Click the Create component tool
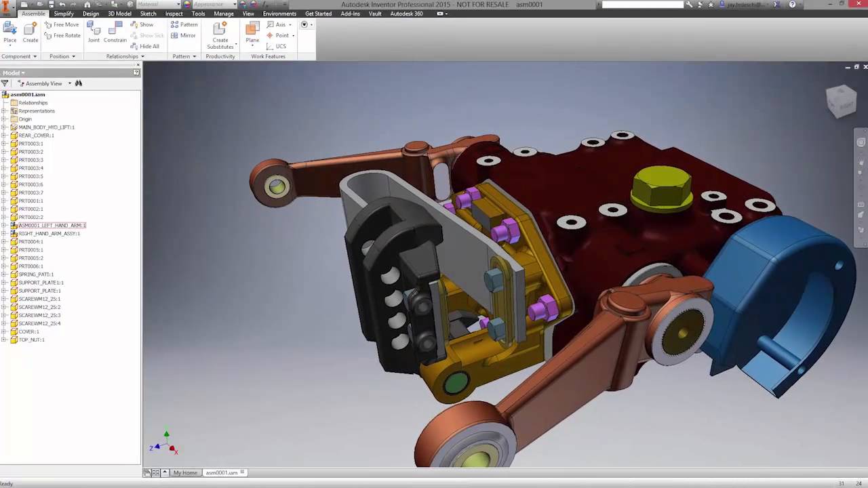 click(x=31, y=32)
